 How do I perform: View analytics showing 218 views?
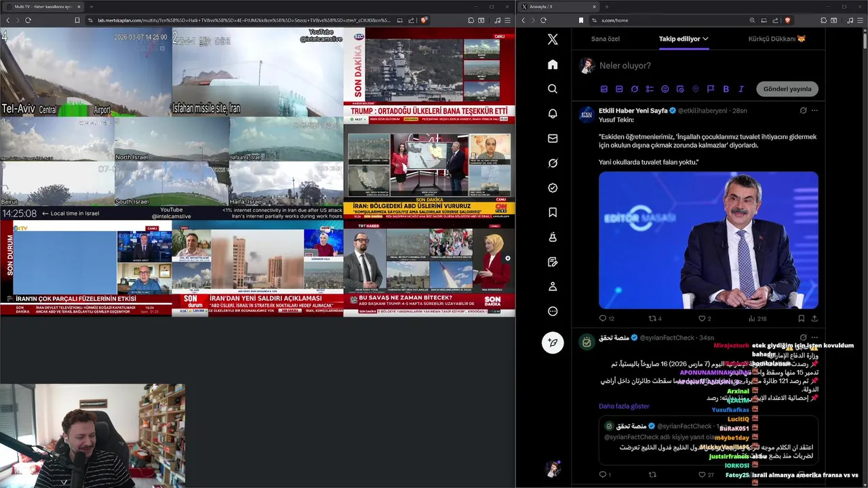click(757, 319)
